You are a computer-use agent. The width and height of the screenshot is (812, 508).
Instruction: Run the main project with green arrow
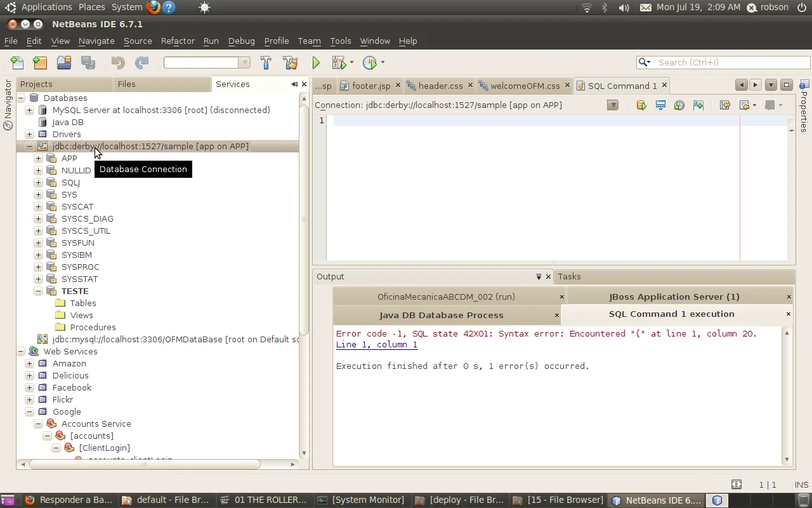316,62
